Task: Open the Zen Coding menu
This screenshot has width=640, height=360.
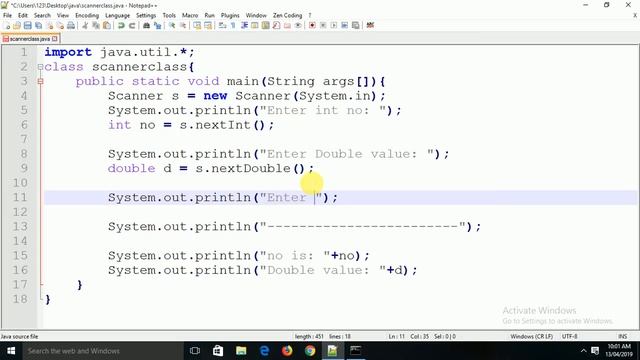Action: coord(287,16)
